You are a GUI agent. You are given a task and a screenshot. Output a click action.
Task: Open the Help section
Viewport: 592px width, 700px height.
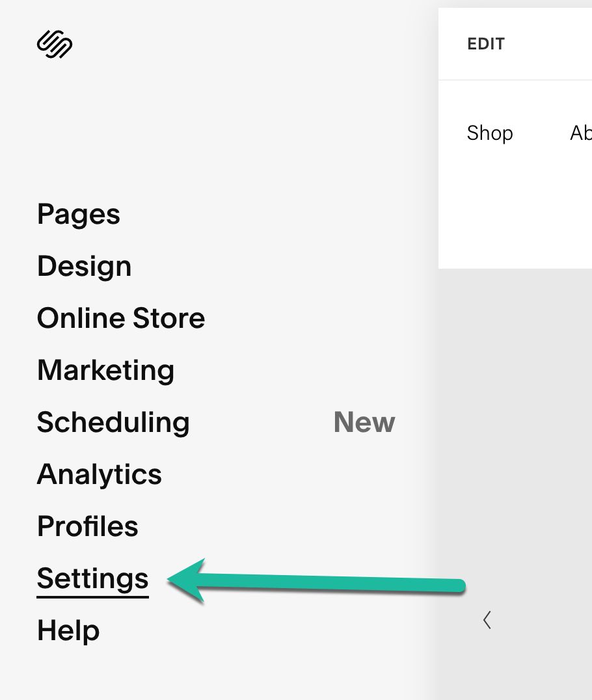[68, 629]
